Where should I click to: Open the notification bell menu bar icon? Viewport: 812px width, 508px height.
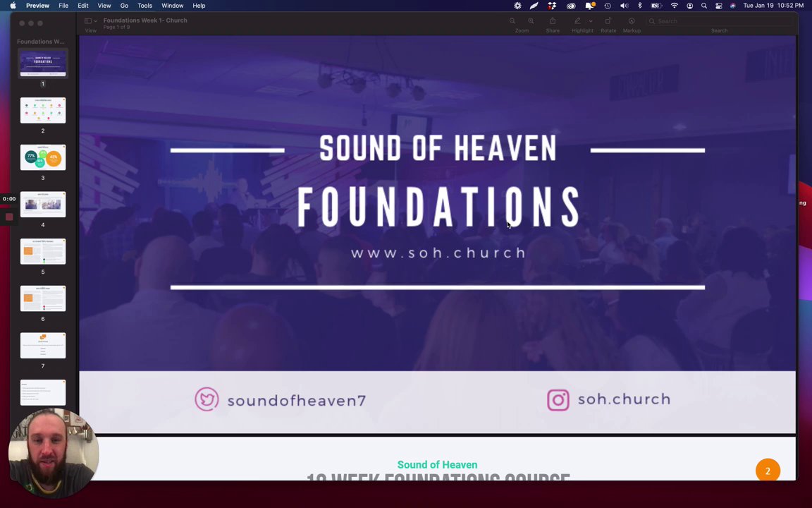[589, 6]
